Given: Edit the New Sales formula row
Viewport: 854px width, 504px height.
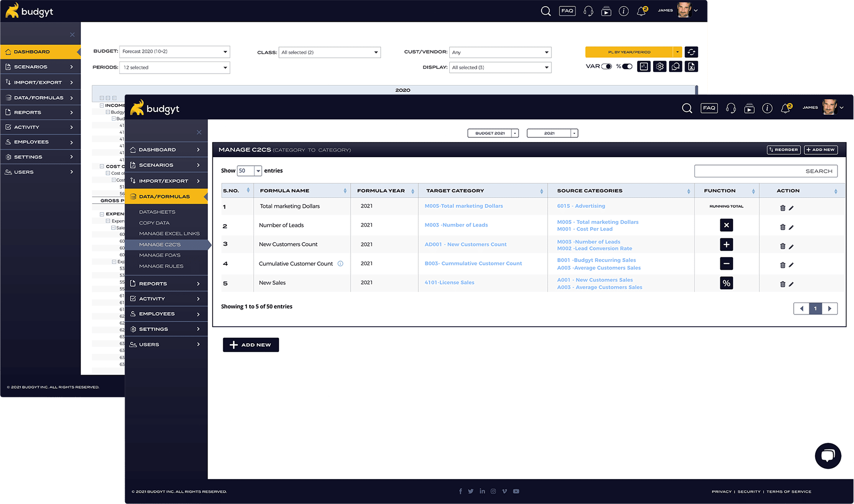Looking at the screenshot, I should click(791, 284).
